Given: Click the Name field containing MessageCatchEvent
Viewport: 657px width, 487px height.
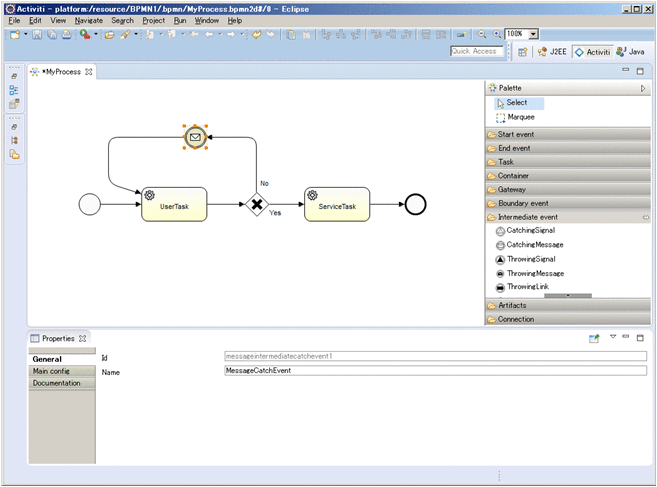Looking at the screenshot, I should (435, 371).
